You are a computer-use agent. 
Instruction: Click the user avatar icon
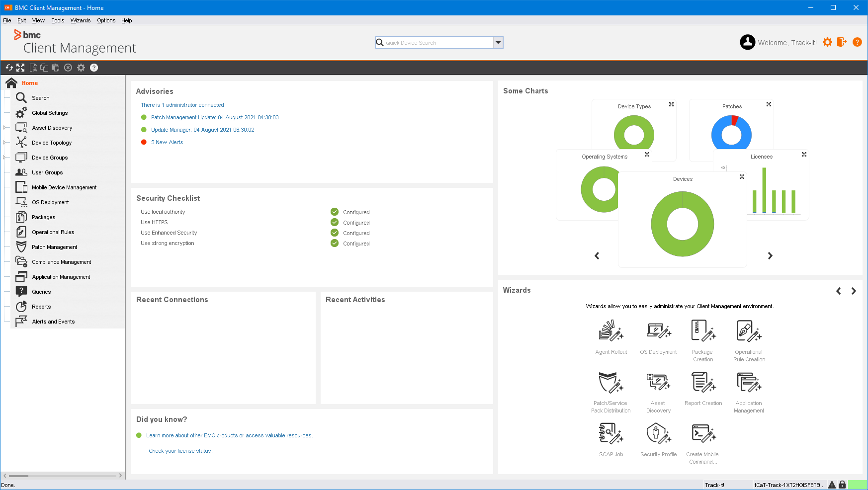tap(747, 42)
